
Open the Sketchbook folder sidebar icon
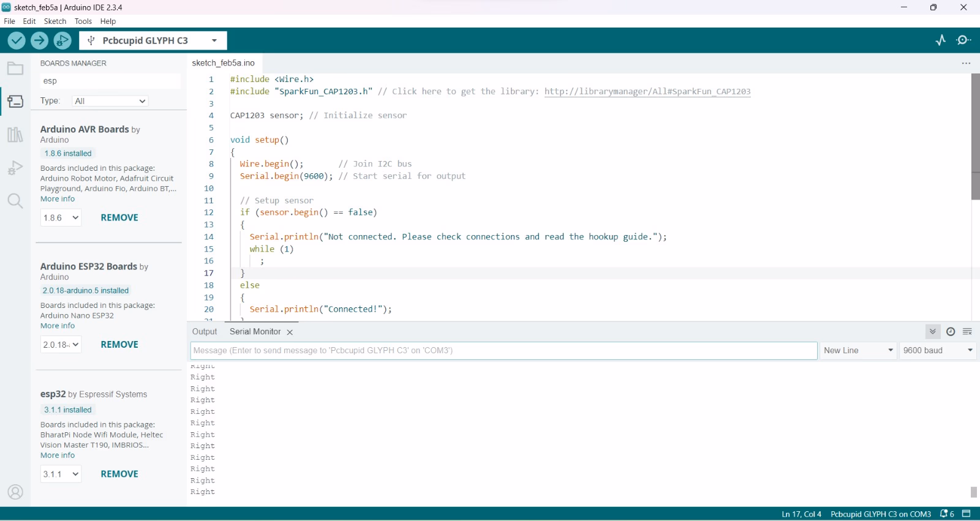[x=15, y=69]
